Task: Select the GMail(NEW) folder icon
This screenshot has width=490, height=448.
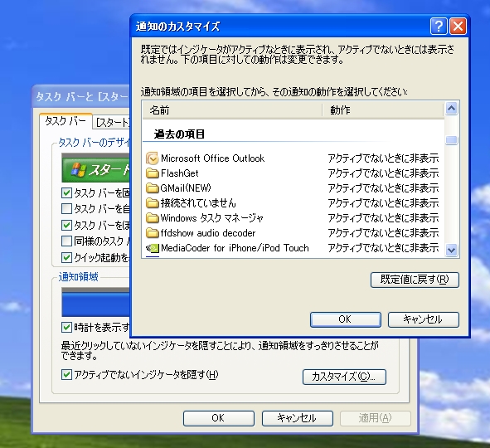Action: point(153,187)
